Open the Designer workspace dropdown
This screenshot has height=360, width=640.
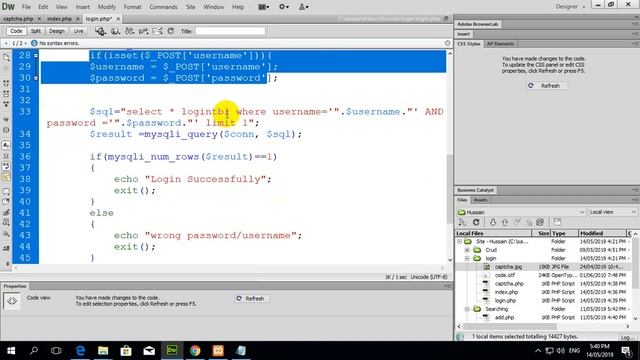570,7
